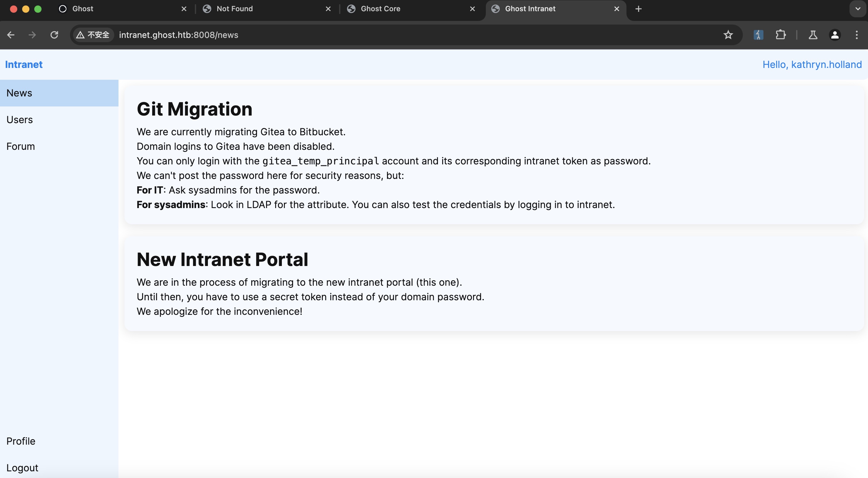Viewport: 868px width, 478px height.
Task: Open Forum in the sidebar
Action: (x=21, y=146)
